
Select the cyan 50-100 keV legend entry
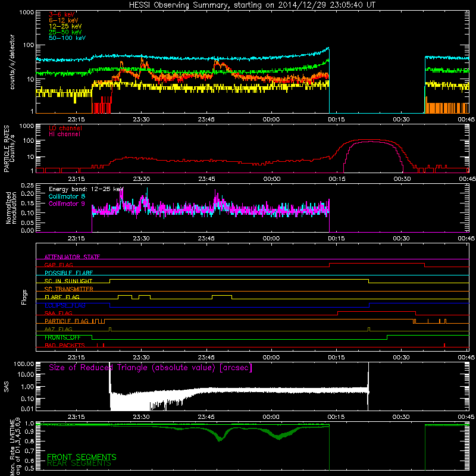[x=67, y=38]
